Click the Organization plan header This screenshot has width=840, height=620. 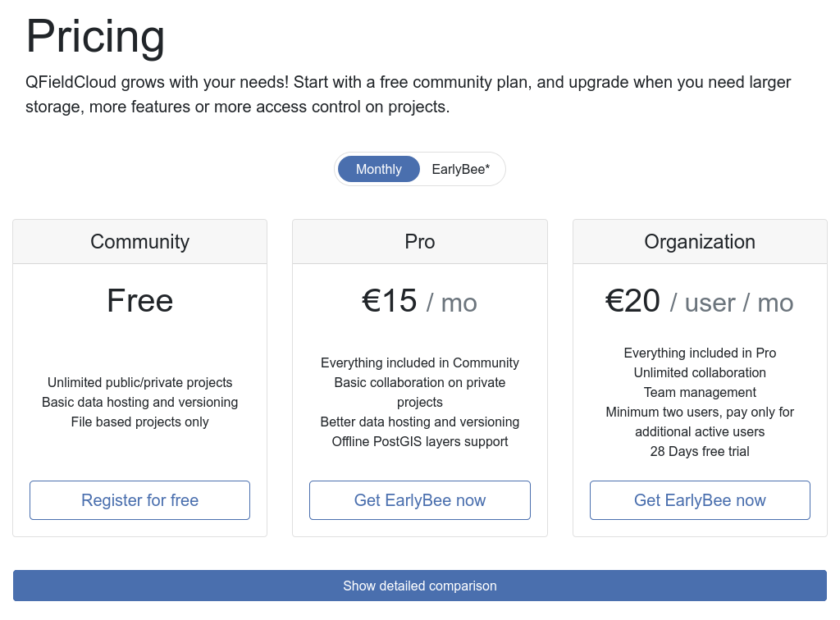[700, 241]
